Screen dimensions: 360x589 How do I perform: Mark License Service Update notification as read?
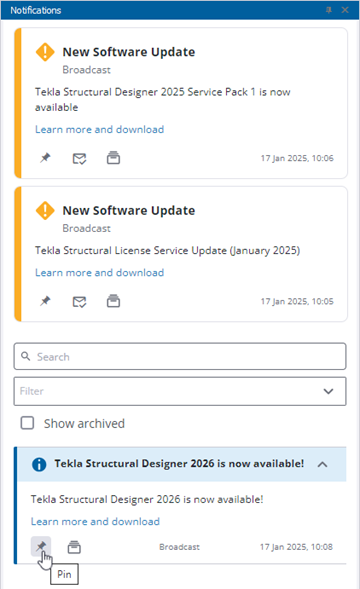tap(79, 302)
